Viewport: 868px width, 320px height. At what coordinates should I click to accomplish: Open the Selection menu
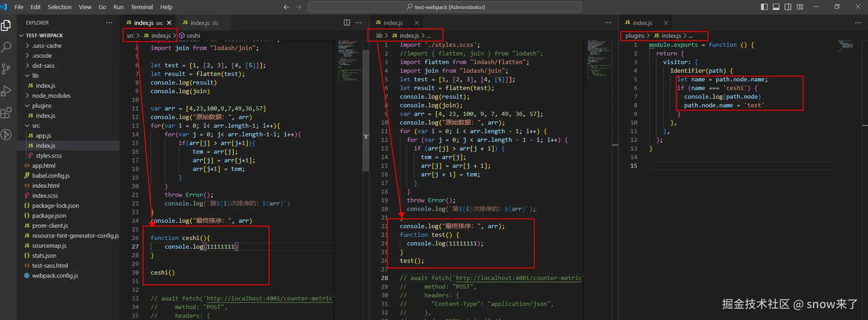pos(60,7)
